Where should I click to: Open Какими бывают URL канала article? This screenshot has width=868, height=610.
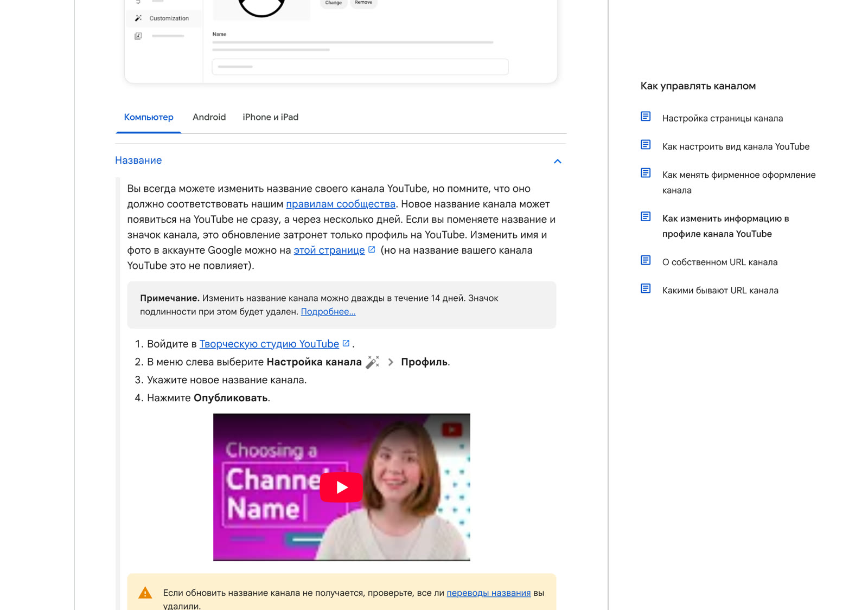point(720,290)
